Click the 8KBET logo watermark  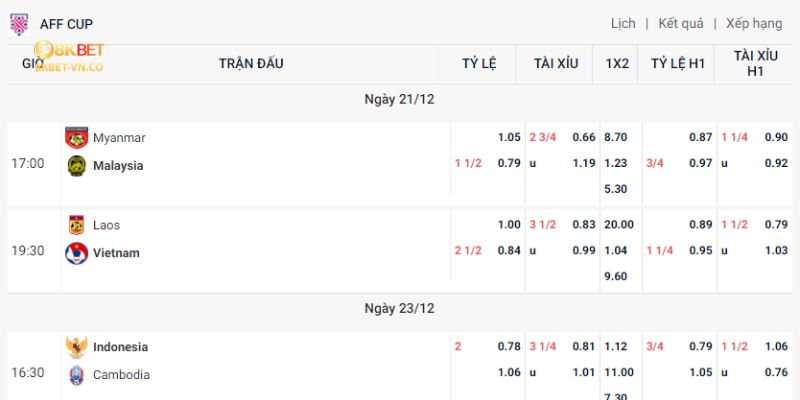click(68, 55)
